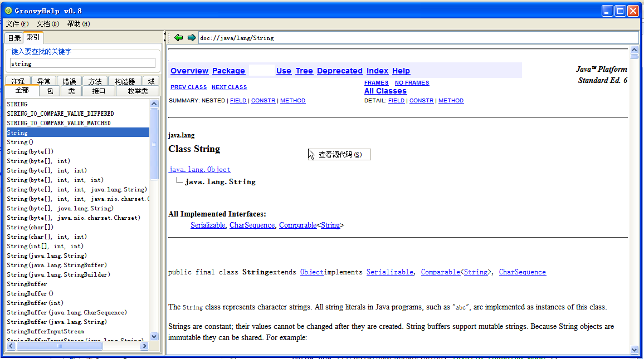The width and height of the screenshot is (644, 359).
Task: Jump to CONSTR in the SUMMARY row
Action: 264,101
